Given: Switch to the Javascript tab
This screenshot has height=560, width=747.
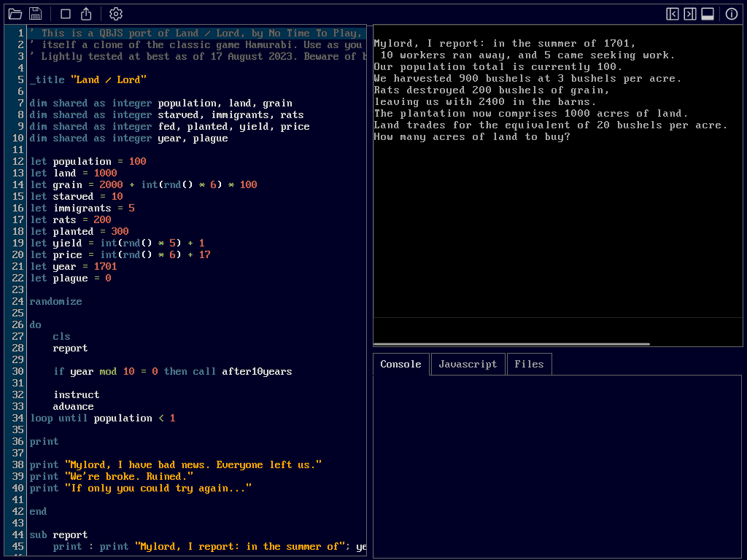Looking at the screenshot, I should [468, 365].
